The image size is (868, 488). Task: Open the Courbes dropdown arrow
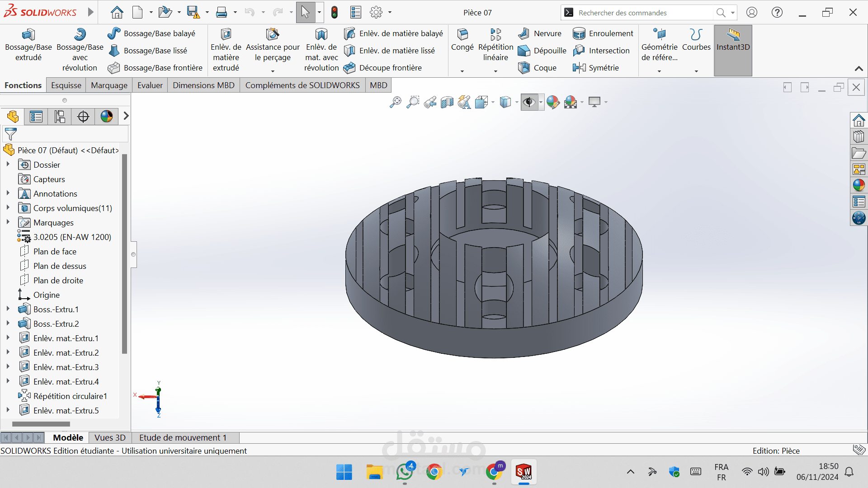tap(696, 71)
